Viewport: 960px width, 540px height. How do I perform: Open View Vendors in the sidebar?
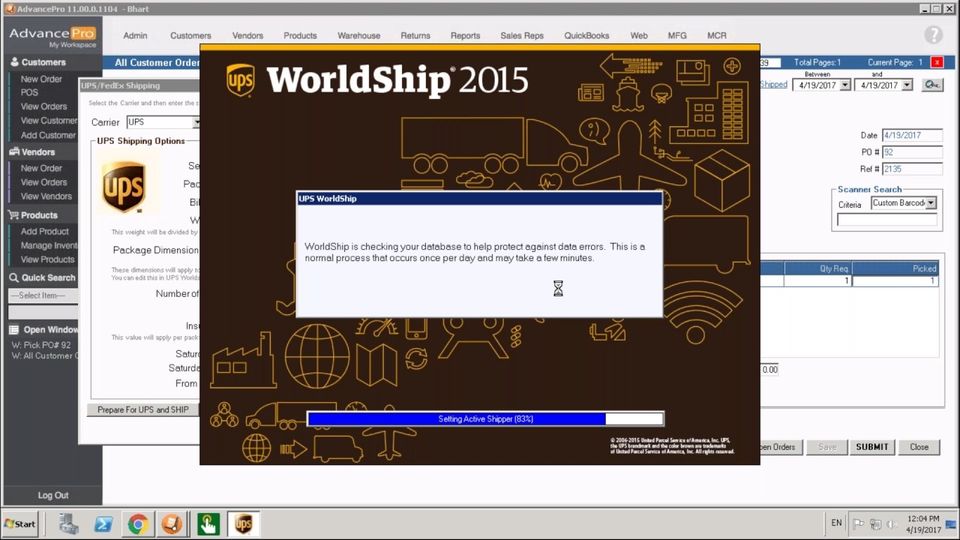(x=46, y=197)
